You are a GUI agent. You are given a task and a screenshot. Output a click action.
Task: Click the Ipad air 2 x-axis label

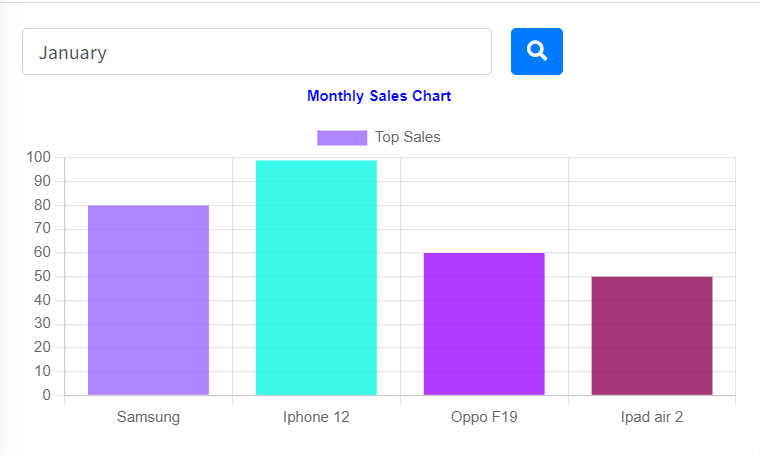pyautogui.click(x=652, y=417)
